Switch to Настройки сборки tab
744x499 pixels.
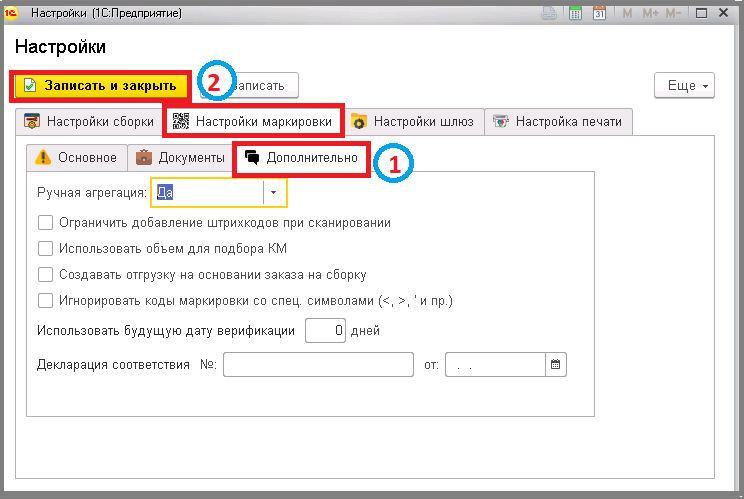pyautogui.click(x=89, y=122)
